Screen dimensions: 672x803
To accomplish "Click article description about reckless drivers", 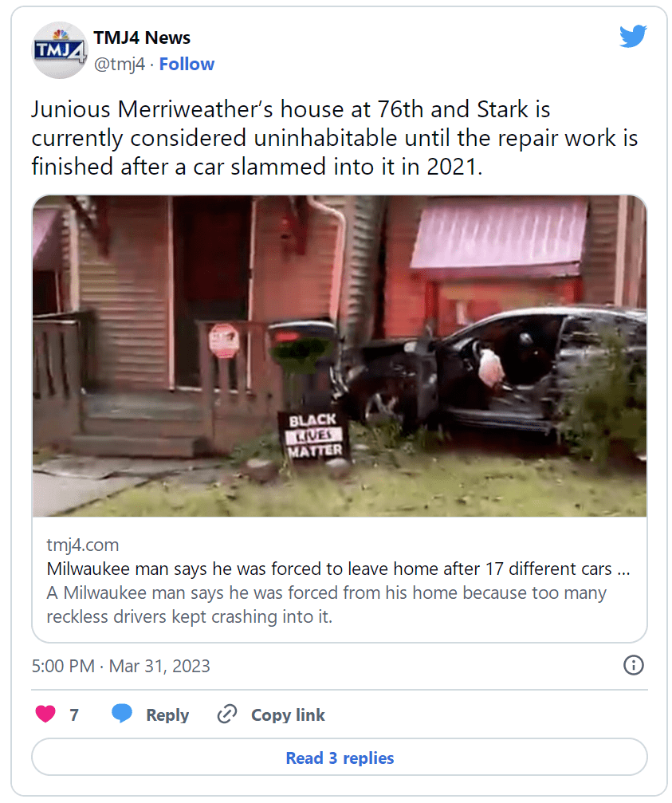I will click(327, 604).
